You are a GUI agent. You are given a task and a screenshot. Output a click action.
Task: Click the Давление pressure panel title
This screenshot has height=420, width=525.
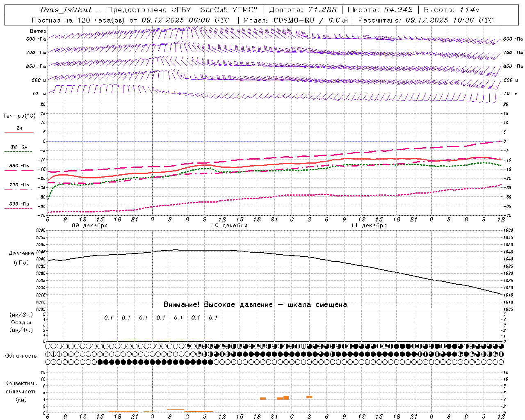click(x=21, y=253)
